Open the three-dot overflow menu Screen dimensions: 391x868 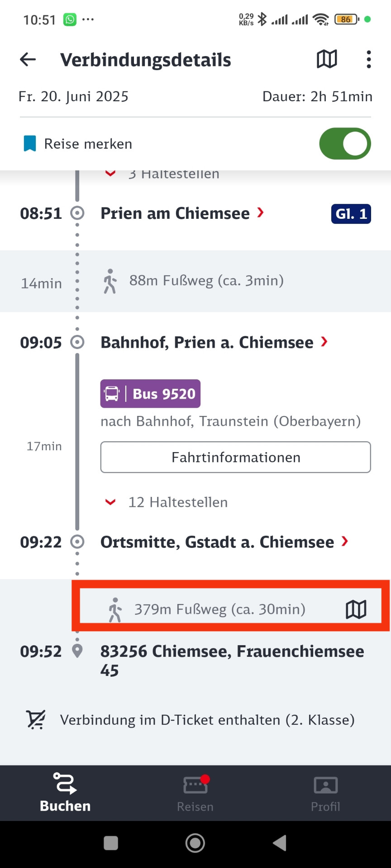(369, 60)
